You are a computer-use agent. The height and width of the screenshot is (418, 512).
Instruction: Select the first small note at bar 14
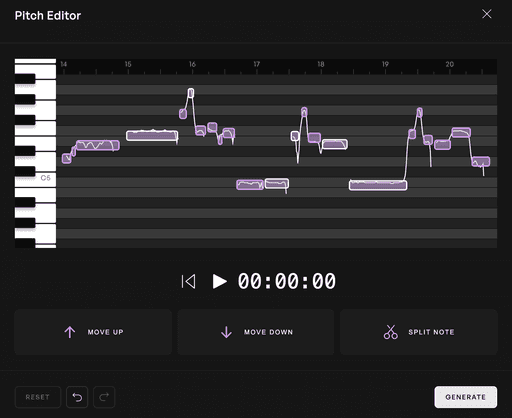pyautogui.click(x=67, y=159)
